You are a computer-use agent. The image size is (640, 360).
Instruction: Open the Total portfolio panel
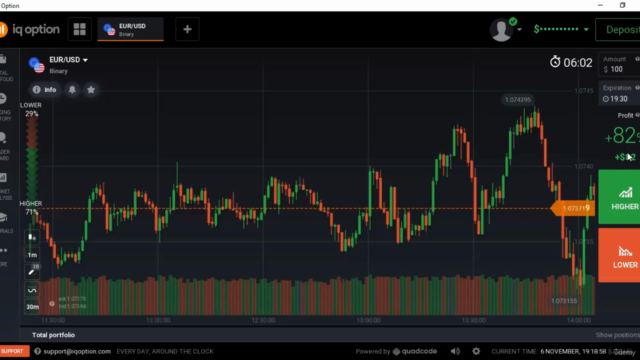53,335
